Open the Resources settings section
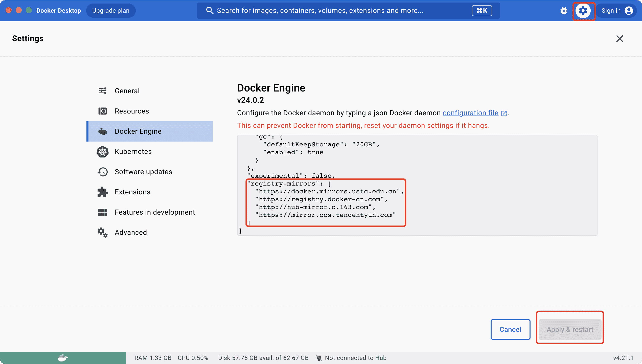 (x=150, y=111)
